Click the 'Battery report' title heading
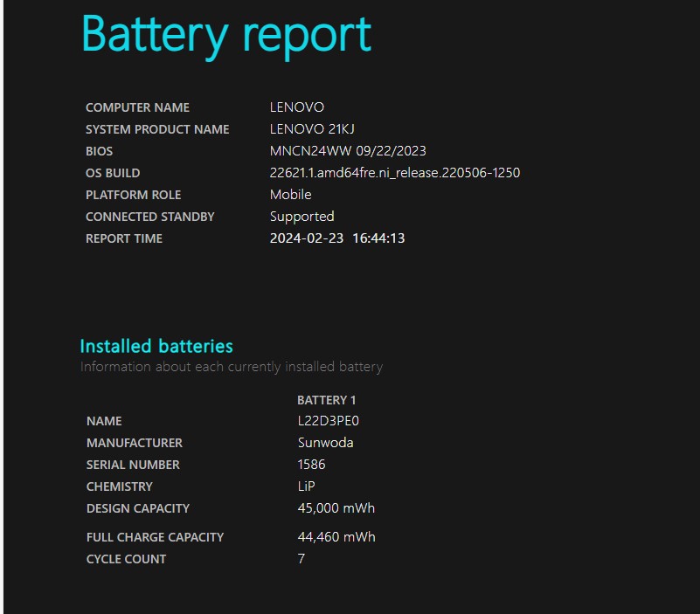 pos(225,36)
